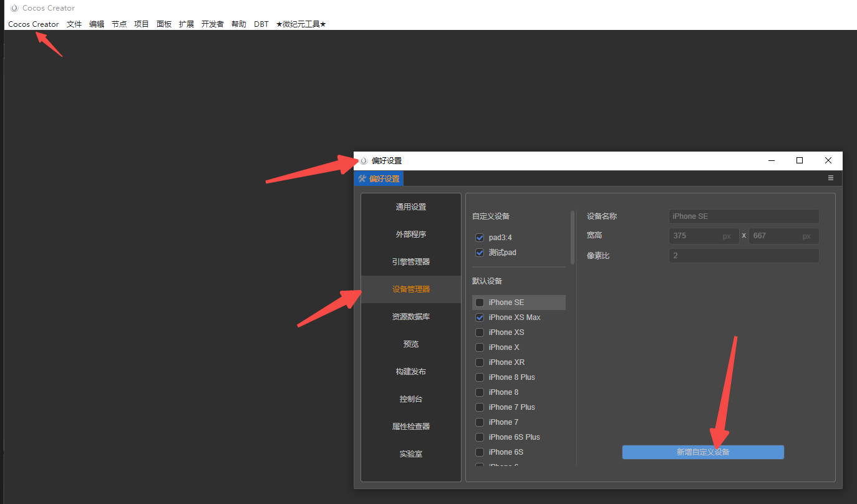Click the 偏好设置 window logo icon
This screenshot has width=857, height=504.
(x=364, y=161)
